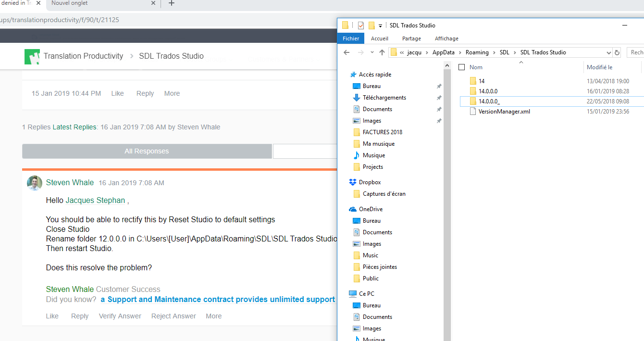Switch to the Affichage ribbon tab
Image resolution: width=644 pixels, height=341 pixels.
(x=446, y=38)
